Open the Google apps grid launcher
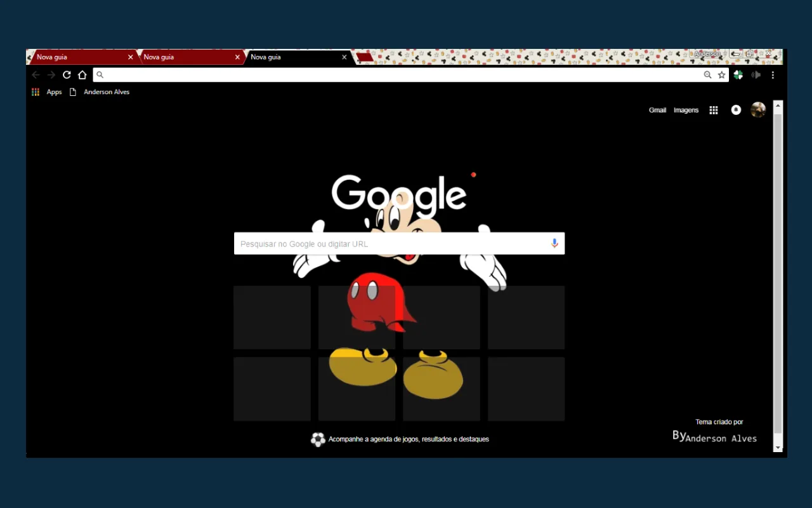Image resolution: width=812 pixels, height=508 pixels. [714, 110]
